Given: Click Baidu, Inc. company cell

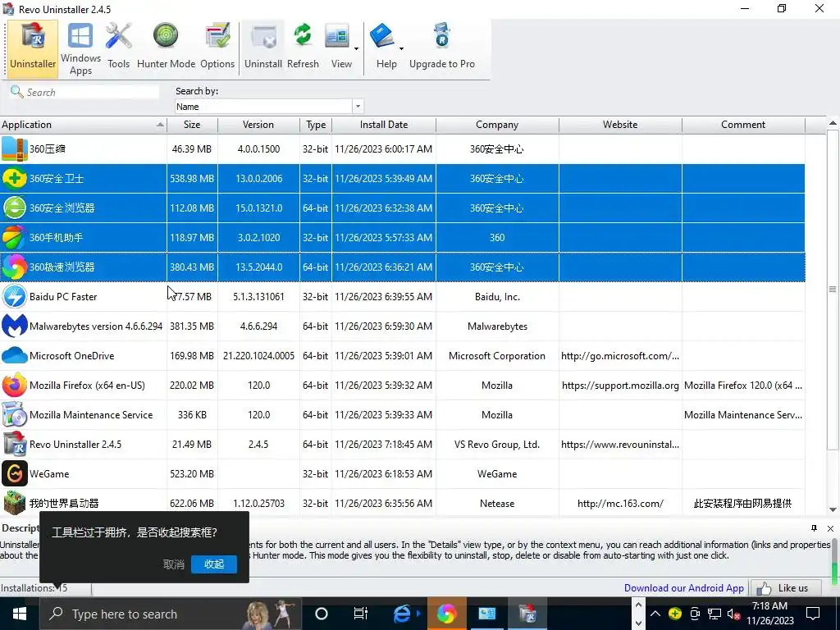Looking at the screenshot, I should tap(497, 296).
